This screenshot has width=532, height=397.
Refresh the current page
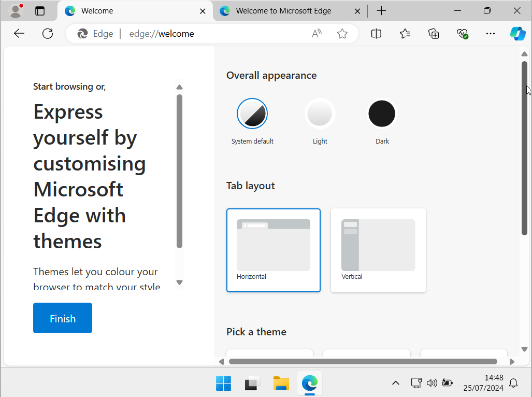point(48,33)
